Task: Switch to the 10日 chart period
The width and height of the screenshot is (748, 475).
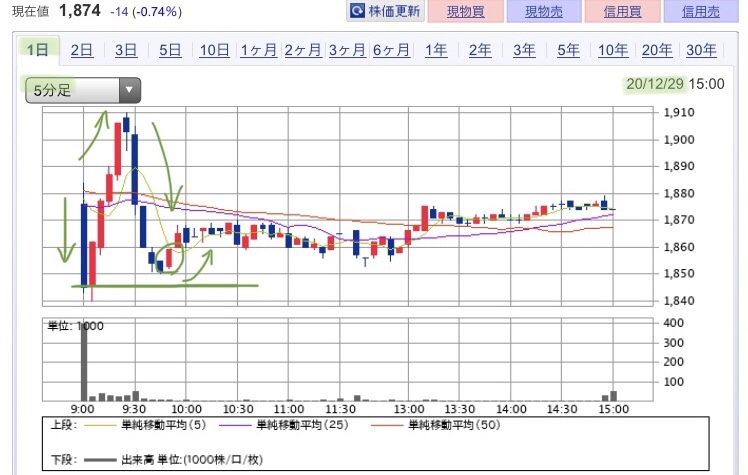Action: pyautogui.click(x=214, y=50)
